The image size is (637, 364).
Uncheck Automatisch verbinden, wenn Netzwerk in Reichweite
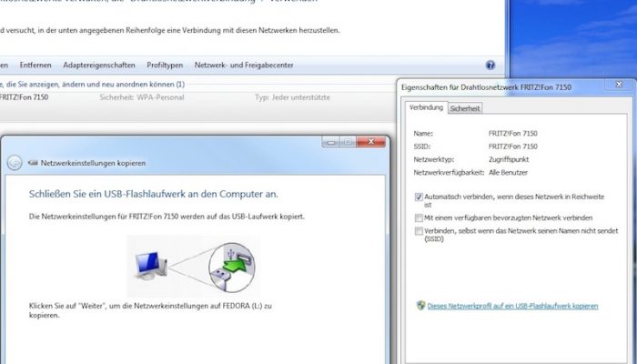(x=419, y=197)
